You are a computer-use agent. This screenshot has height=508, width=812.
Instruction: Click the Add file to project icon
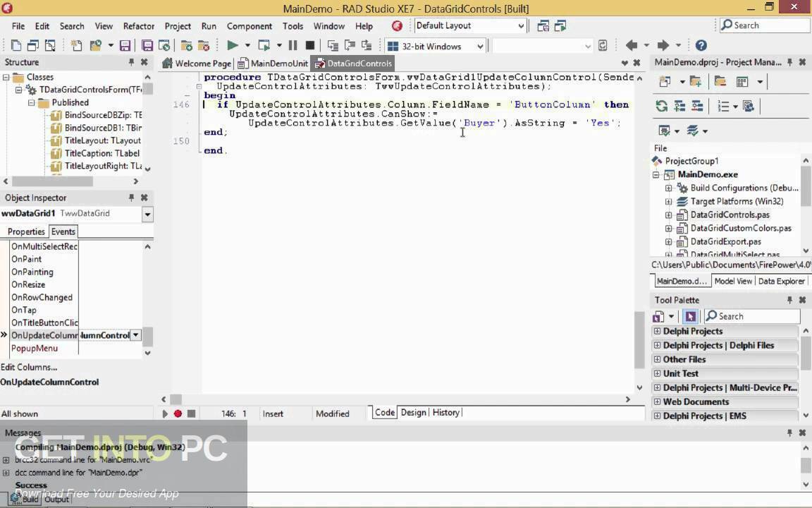(x=186, y=46)
